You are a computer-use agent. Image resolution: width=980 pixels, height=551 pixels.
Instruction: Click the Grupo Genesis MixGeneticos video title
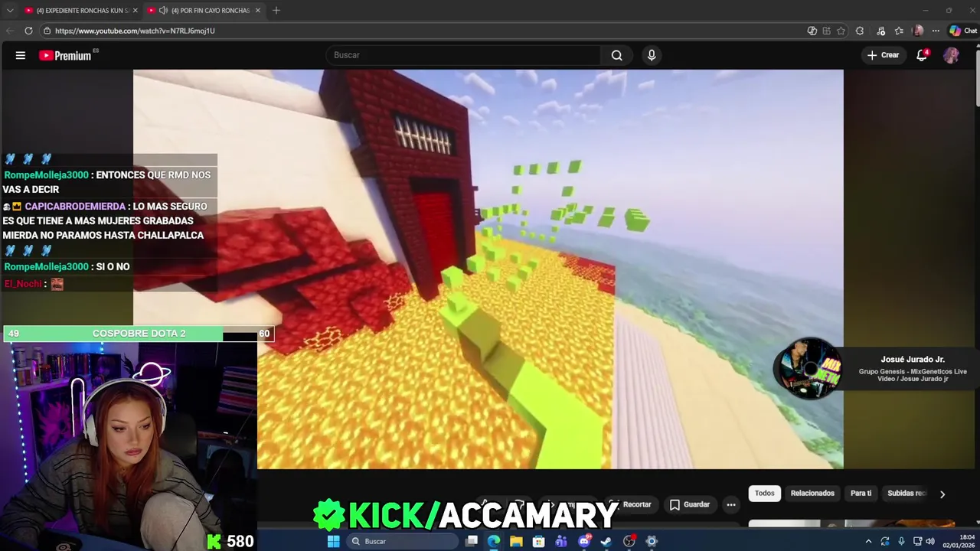coord(913,375)
